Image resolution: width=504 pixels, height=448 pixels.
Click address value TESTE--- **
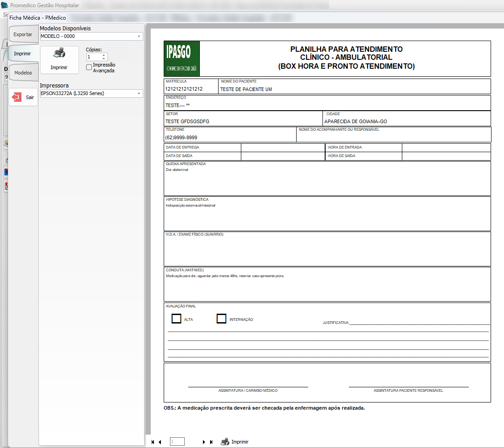coord(178,105)
